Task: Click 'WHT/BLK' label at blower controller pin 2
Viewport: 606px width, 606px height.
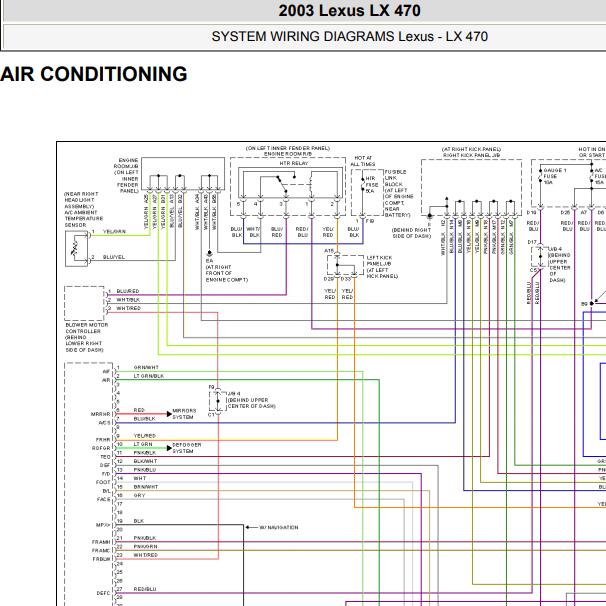Action: tap(128, 300)
